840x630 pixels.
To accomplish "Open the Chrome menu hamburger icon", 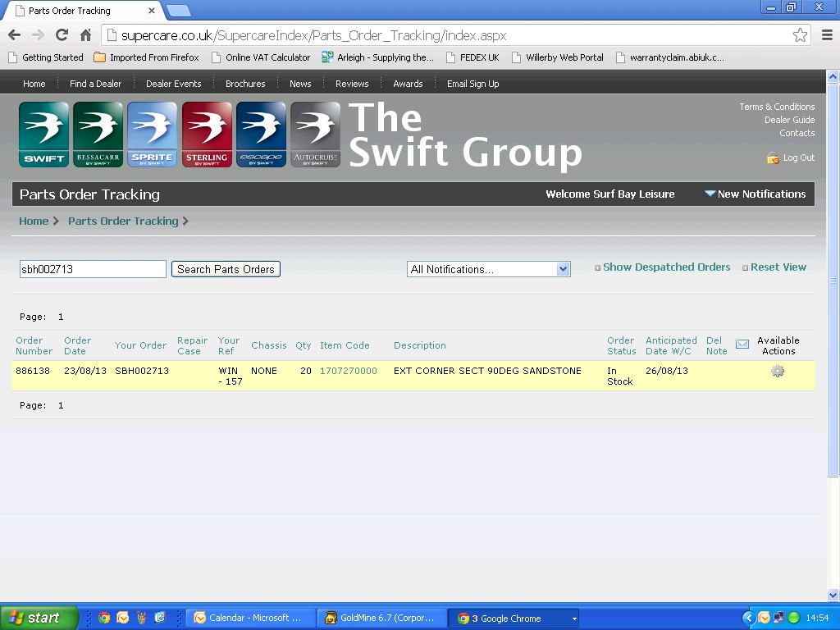I will point(827,35).
